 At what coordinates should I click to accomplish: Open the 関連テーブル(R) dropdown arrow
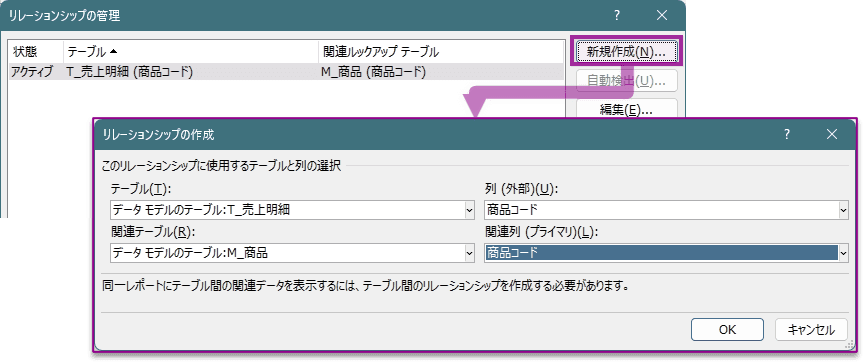469,253
